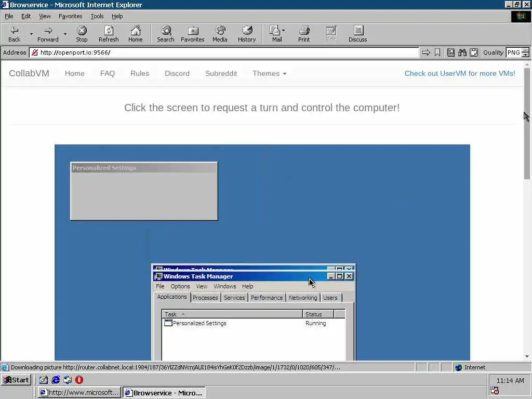Click the Go arrow beside address bar

(426, 52)
